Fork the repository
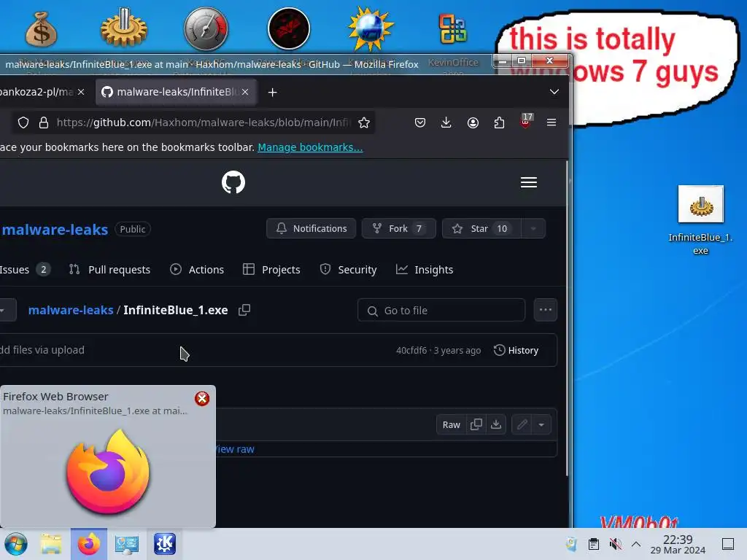This screenshot has height=560, width=747. [x=399, y=228]
